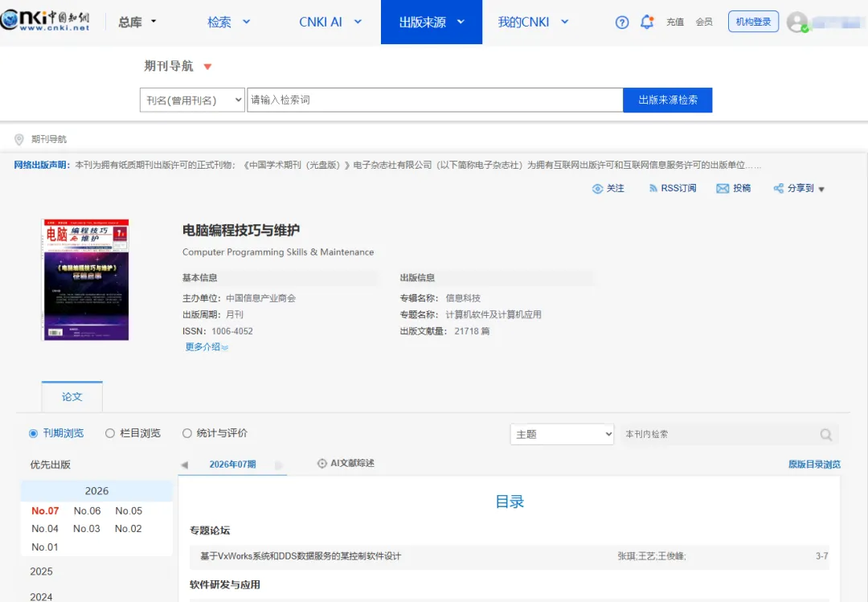Click the 网络出版声明 label
868x602 pixels.
pyautogui.click(x=42, y=165)
